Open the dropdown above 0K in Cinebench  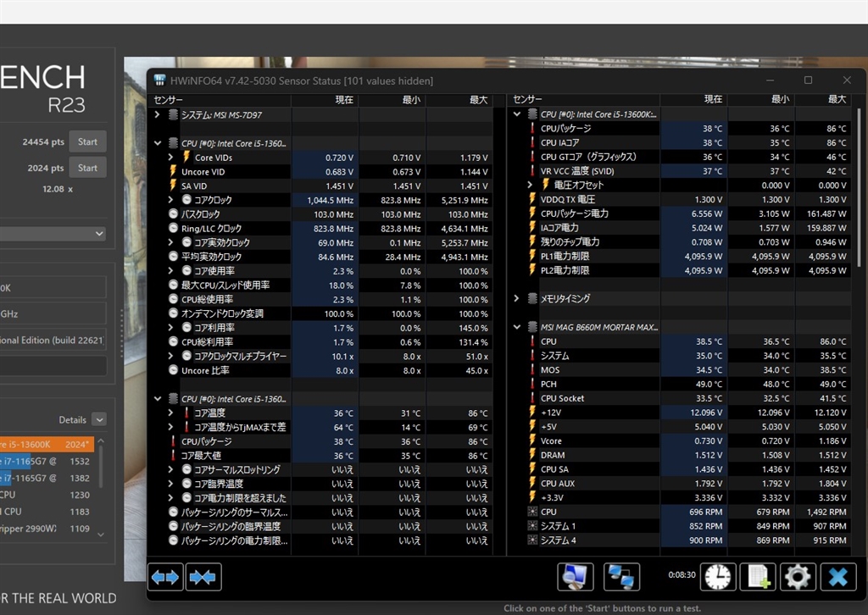point(53,234)
